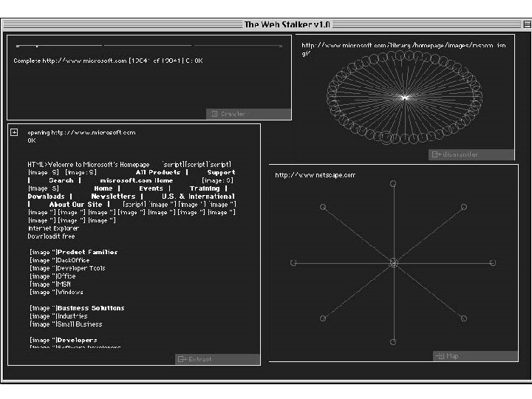The image size is (532, 399).
Task: Click the BackOffice line
Action: [73, 260]
